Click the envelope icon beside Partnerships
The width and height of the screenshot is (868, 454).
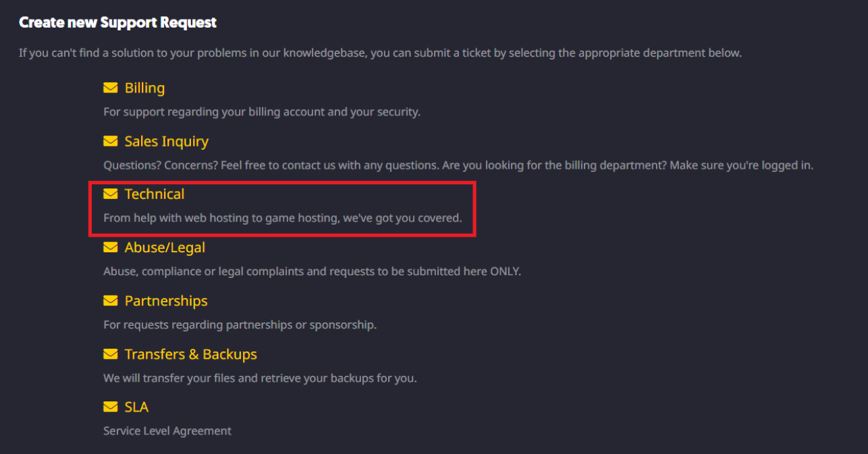pos(110,301)
